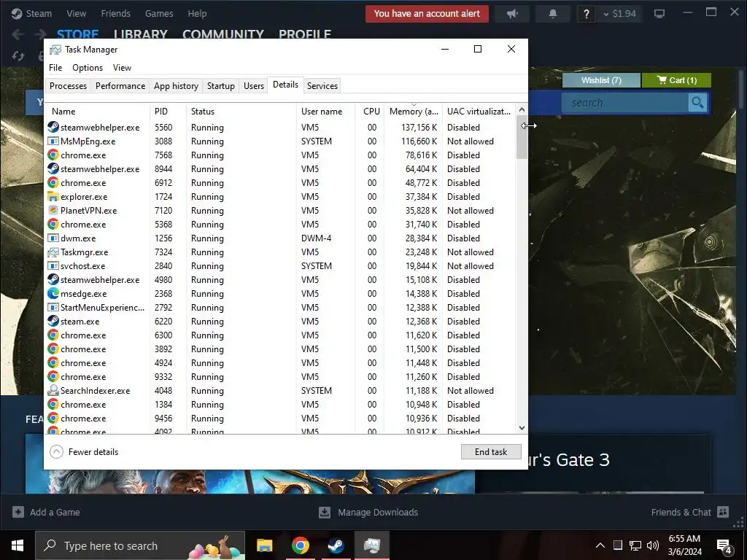Open the Steam wallet balance dropdown
This screenshot has height=560, width=747.
coord(620,14)
